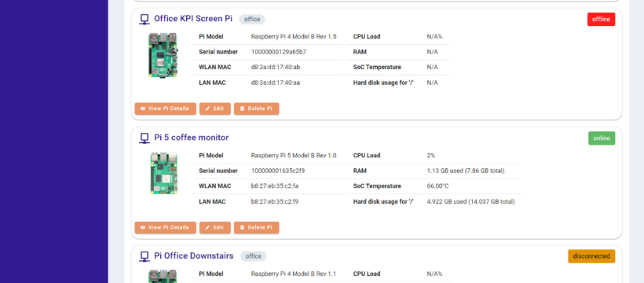Click the green online status badge
The width and height of the screenshot is (644, 283).
[x=602, y=138]
